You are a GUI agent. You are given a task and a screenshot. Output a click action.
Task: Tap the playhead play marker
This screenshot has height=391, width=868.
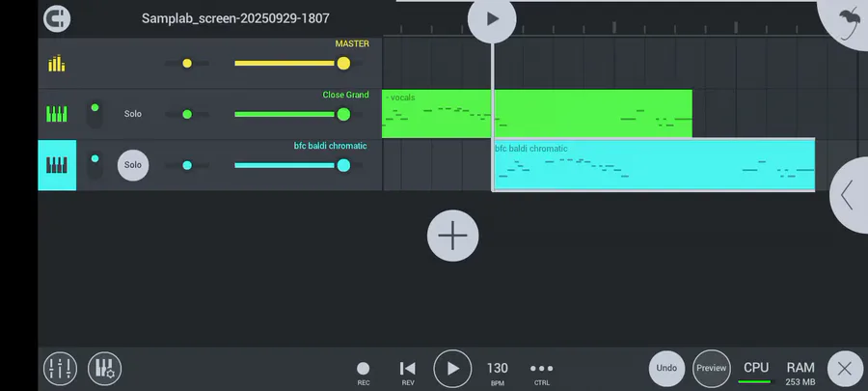point(492,19)
